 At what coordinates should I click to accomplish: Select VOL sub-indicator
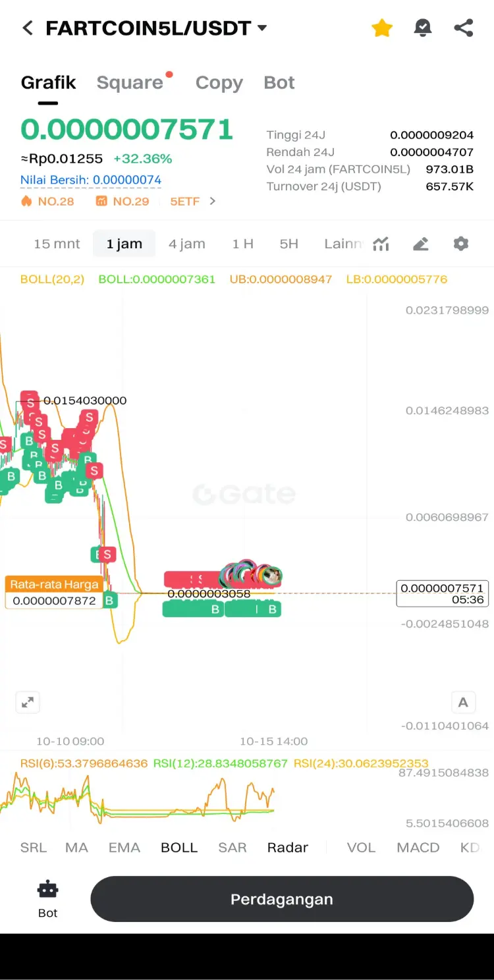(x=361, y=848)
